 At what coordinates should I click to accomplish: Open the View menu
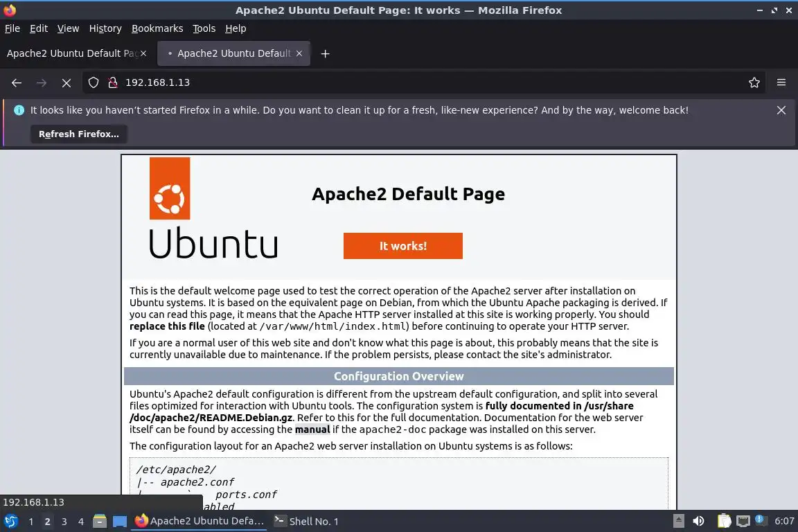[x=68, y=28]
